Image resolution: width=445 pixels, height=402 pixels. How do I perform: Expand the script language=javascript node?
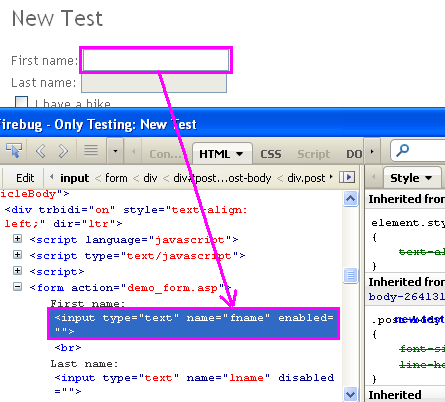17,239
